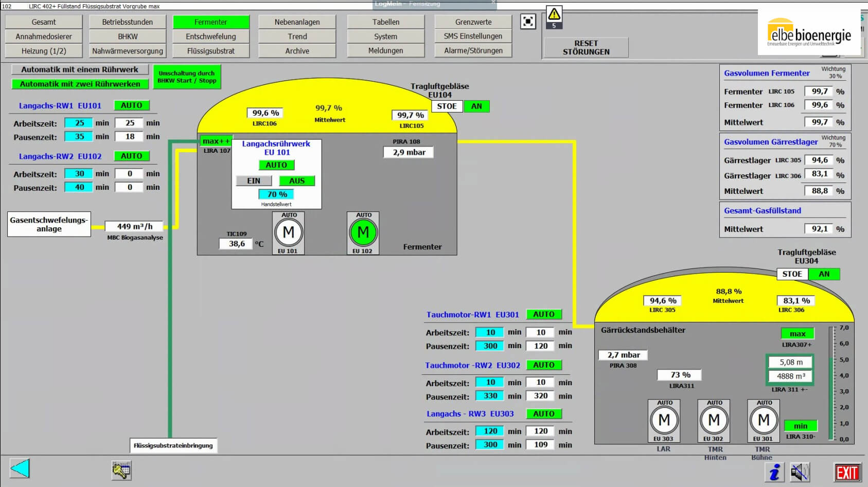Select motor symbol EU 303
This screenshot has height=487, width=868.
[664, 420]
